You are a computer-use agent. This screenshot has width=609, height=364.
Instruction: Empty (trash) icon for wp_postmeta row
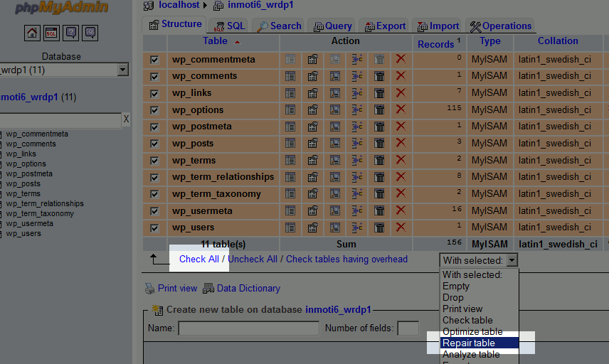tap(379, 127)
